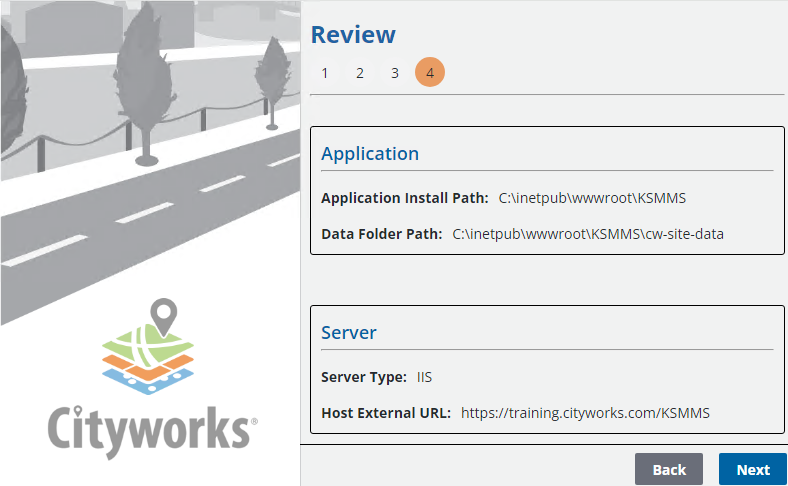Click the Cityworks wordmark text
Screen dimensions: 788x486
click(150, 428)
